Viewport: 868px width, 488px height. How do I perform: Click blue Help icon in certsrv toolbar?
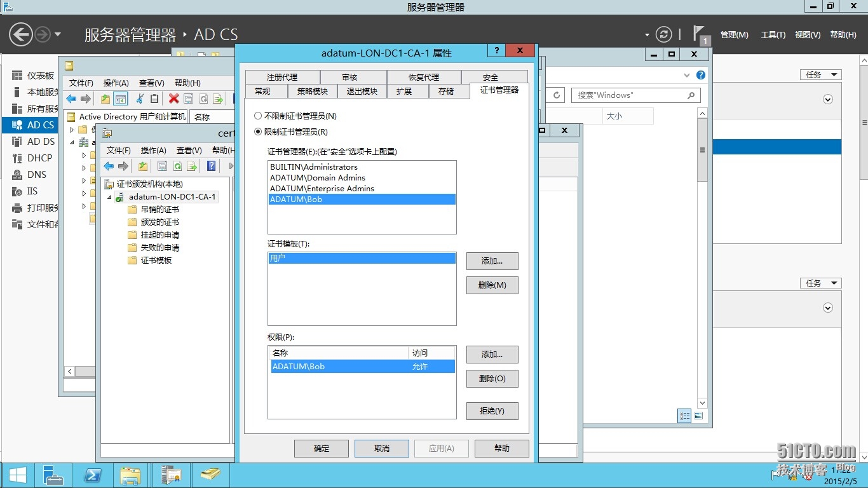coord(212,166)
